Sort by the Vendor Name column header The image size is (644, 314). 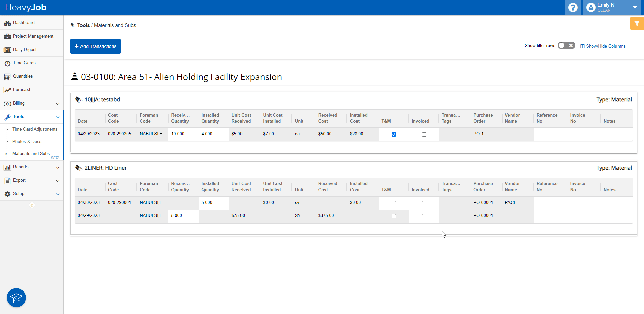[x=512, y=118]
